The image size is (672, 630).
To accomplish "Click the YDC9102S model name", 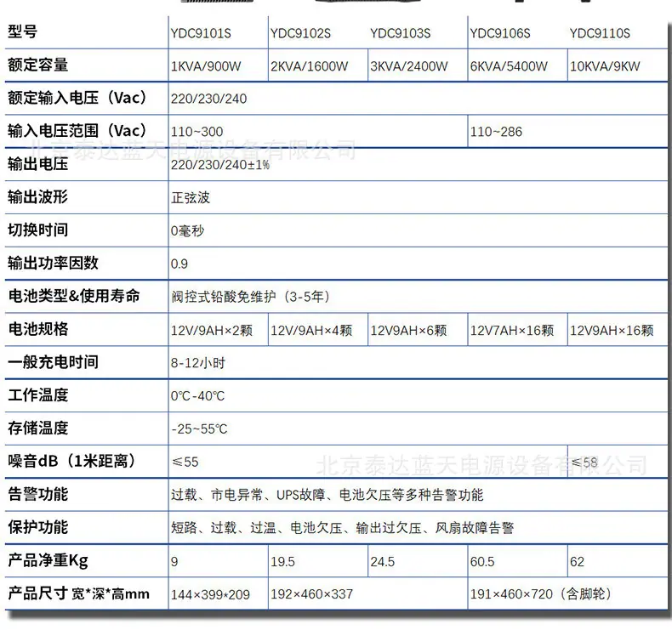I will coord(300,33).
